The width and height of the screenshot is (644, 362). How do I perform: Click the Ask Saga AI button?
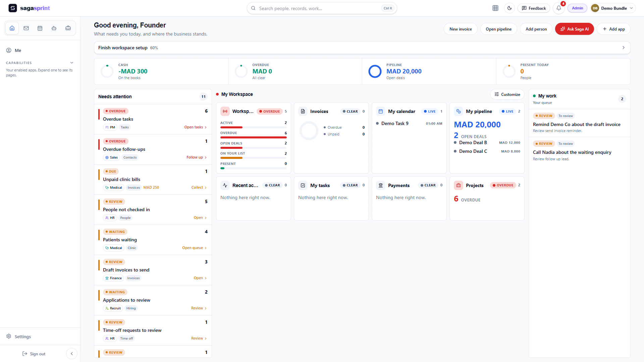point(574,29)
